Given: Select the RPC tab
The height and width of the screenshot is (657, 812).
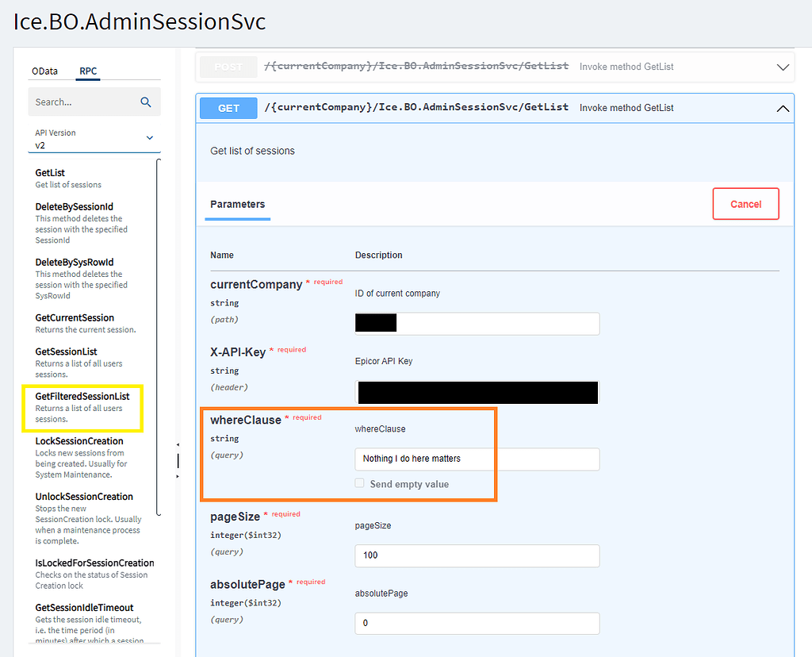Looking at the screenshot, I should tap(88, 71).
